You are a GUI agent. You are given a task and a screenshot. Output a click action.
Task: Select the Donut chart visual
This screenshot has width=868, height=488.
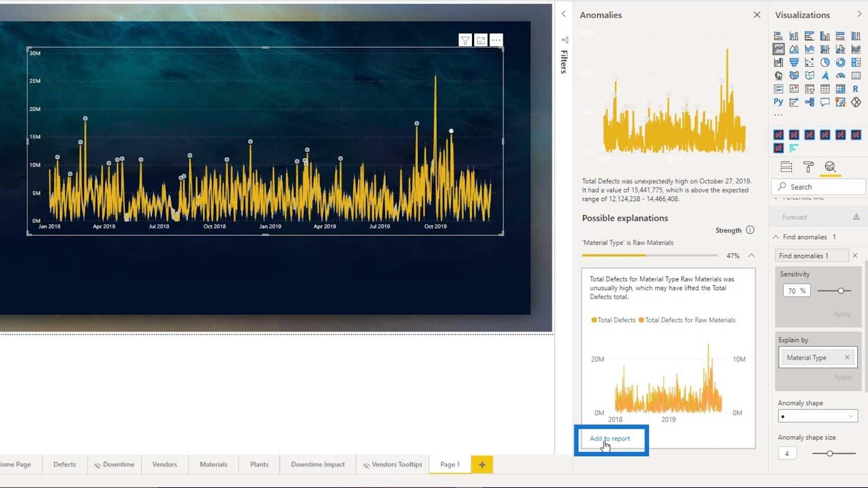click(840, 62)
